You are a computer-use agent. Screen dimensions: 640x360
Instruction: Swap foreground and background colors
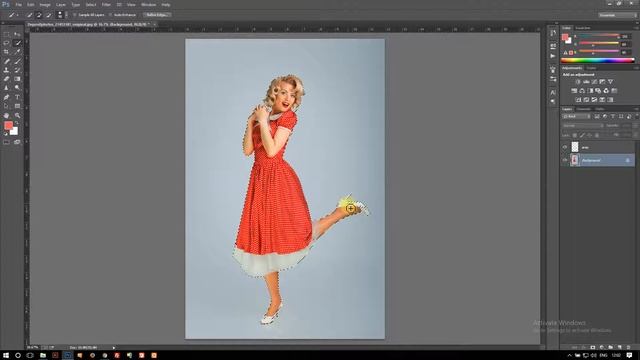coord(17,122)
